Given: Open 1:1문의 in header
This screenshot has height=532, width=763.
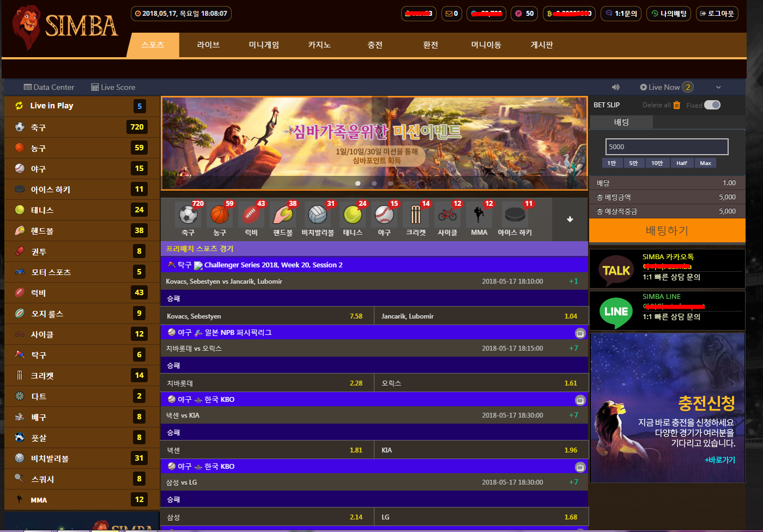Looking at the screenshot, I should (621, 14).
